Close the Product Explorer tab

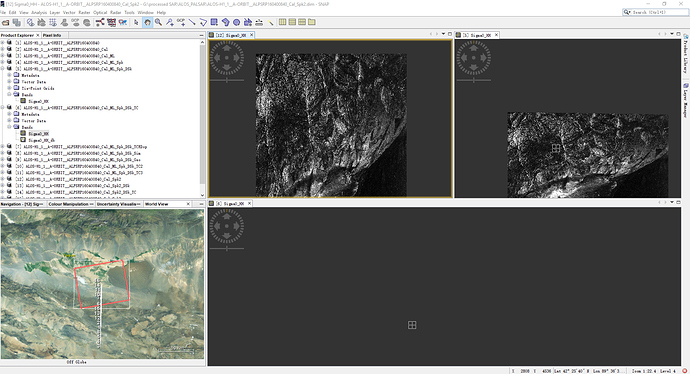point(38,35)
